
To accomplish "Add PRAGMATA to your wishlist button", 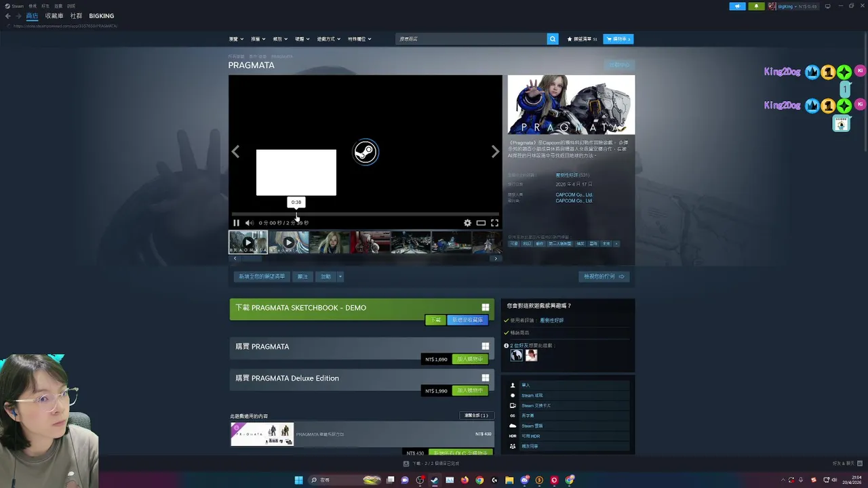I will (262, 277).
